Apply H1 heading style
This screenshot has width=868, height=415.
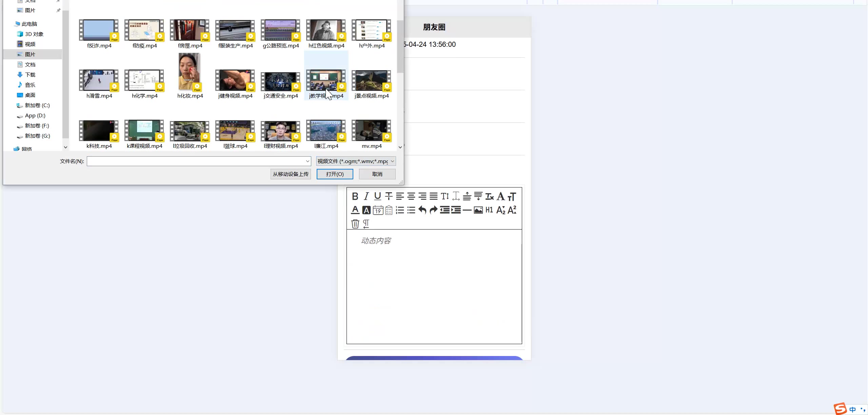pyautogui.click(x=489, y=210)
